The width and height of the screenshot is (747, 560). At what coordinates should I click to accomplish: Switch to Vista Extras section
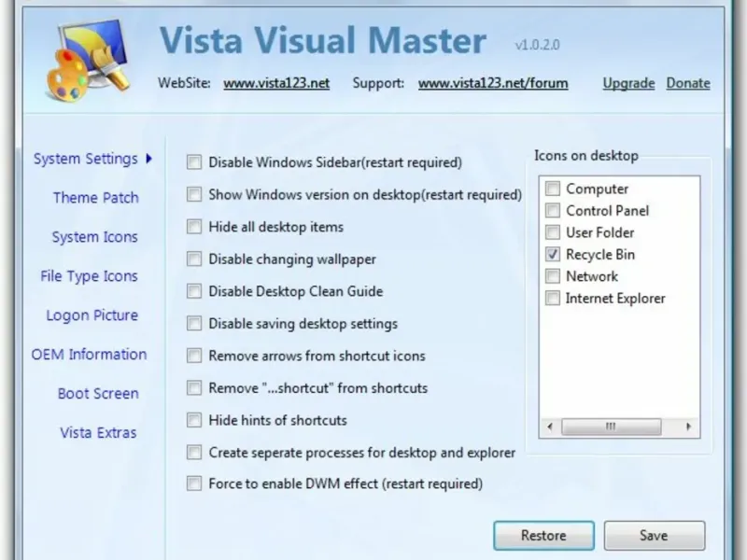(98, 432)
